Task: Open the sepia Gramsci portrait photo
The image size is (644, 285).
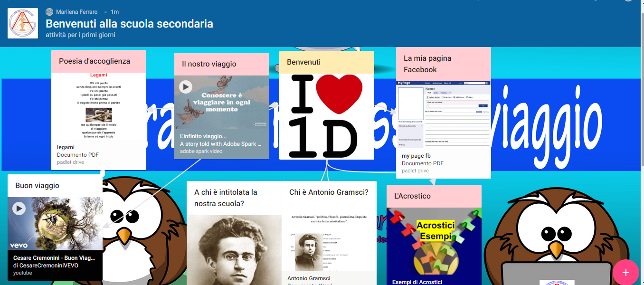Action: (x=234, y=250)
